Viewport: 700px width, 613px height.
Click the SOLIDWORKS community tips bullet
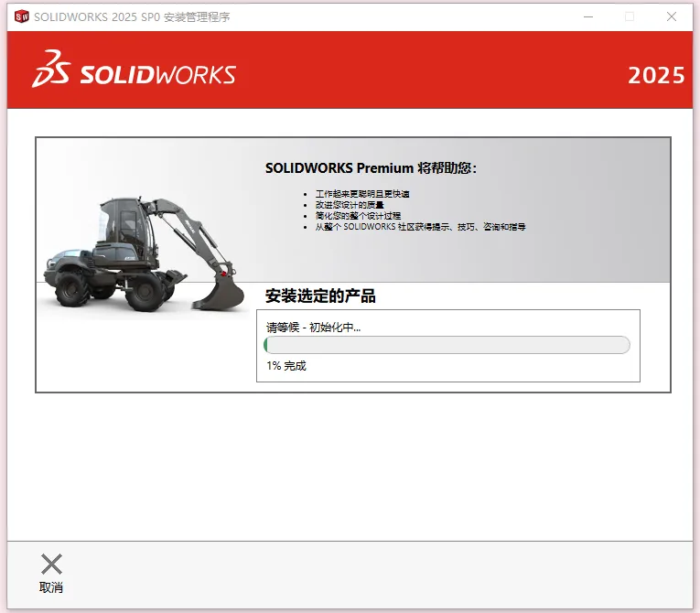421,227
